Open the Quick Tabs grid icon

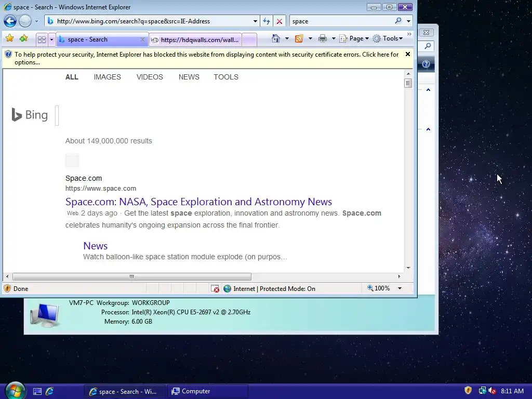[x=42, y=39]
